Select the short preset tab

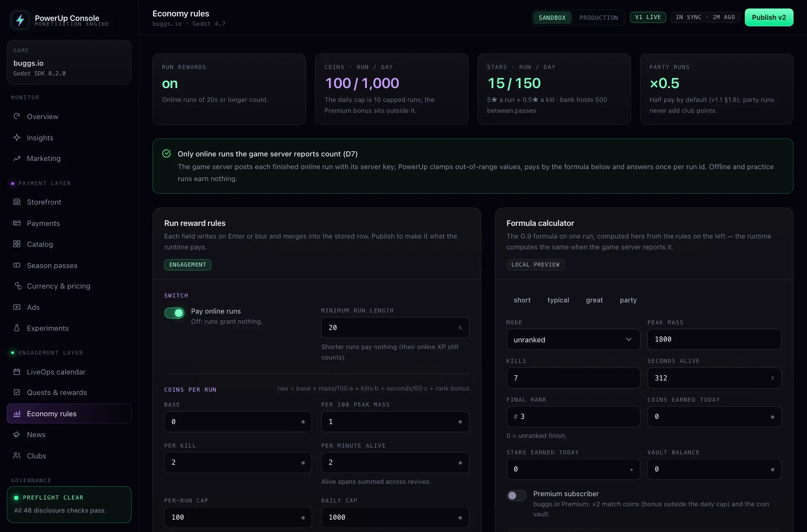pyautogui.click(x=522, y=300)
